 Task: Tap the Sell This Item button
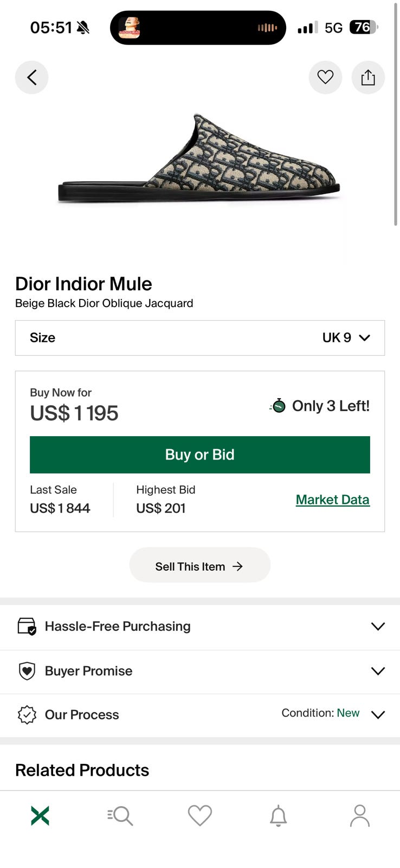point(199,566)
